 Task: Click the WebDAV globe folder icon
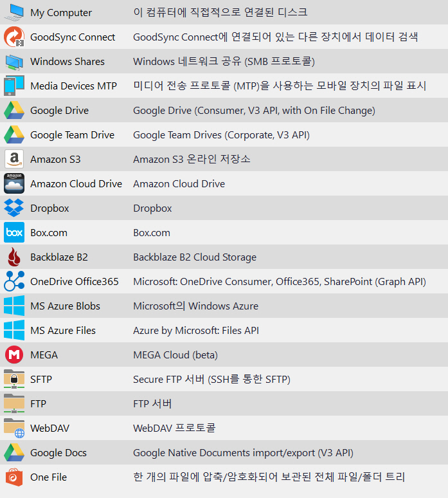tap(14, 428)
